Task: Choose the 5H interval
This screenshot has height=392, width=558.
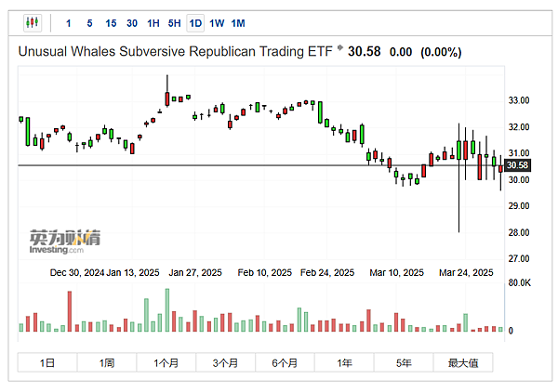Action: pyautogui.click(x=175, y=23)
